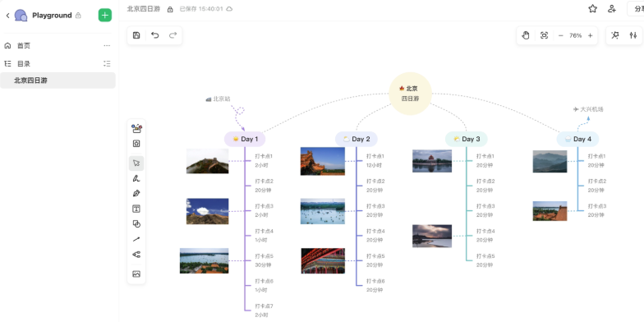Select the pen drawing tool
This screenshot has width=644, height=322.
coord(136,194)
